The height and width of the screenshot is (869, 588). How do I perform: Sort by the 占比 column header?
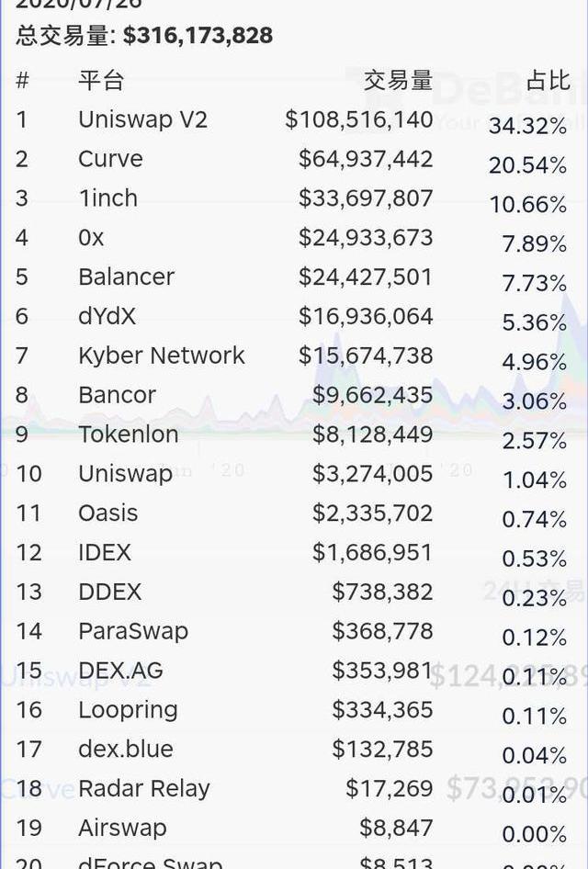548,81
